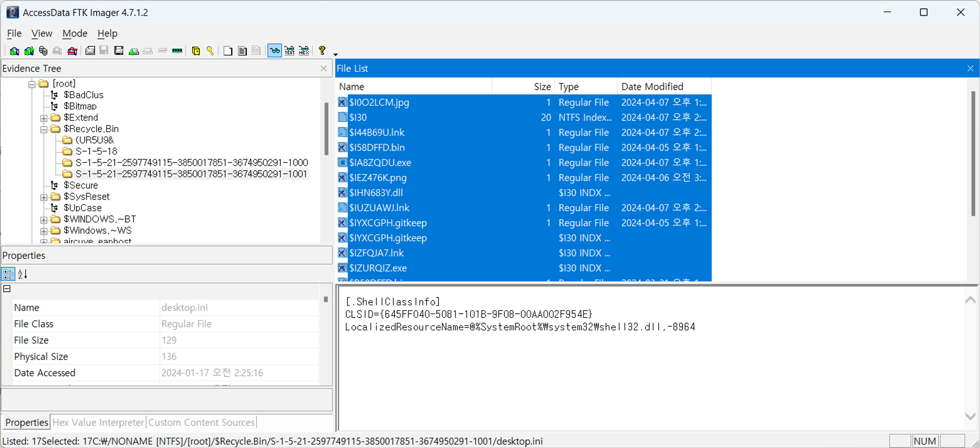Click the Export Files blank page icon
This screenshot has width=980, height=448.
[x=228, y=50]
